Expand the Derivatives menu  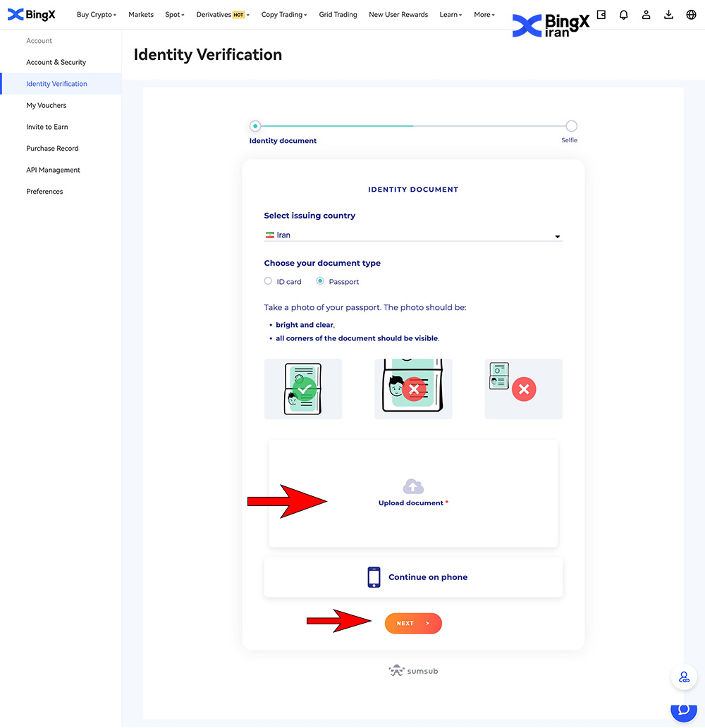coord(222,15)
